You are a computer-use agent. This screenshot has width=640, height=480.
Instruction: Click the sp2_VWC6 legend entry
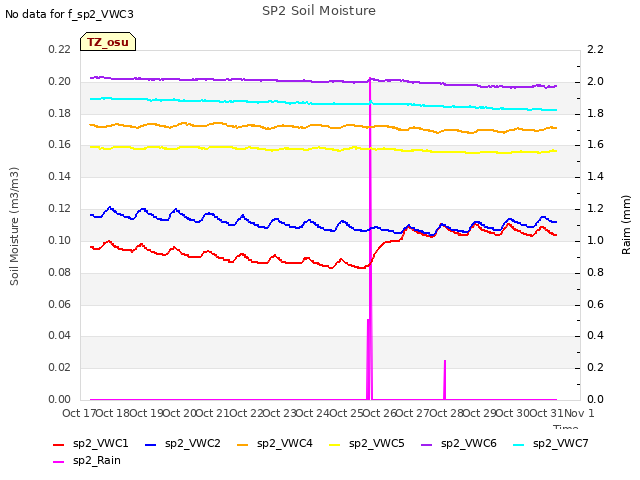pyautogui.click(x=458, y=444)
